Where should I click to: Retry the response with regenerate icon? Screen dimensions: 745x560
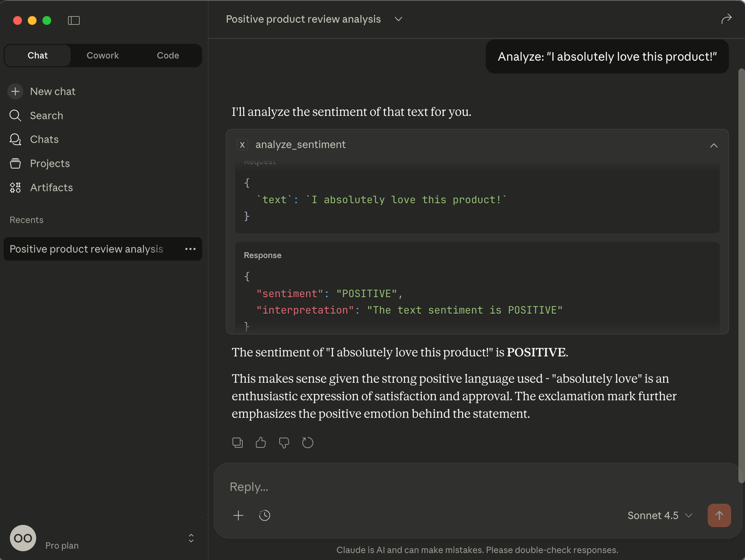[307, 443]
